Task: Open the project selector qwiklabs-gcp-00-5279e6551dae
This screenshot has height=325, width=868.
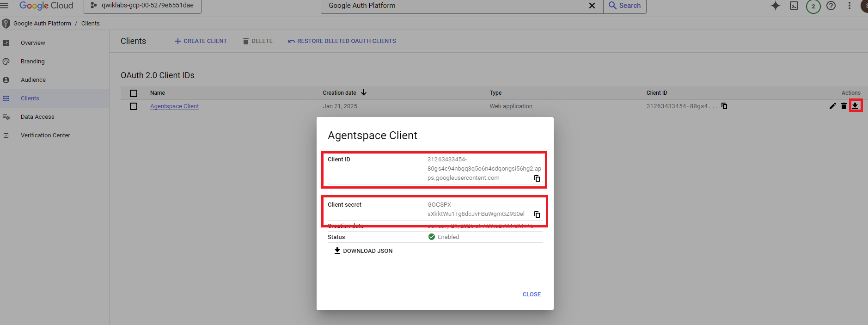Action: (x=142, y=6)
